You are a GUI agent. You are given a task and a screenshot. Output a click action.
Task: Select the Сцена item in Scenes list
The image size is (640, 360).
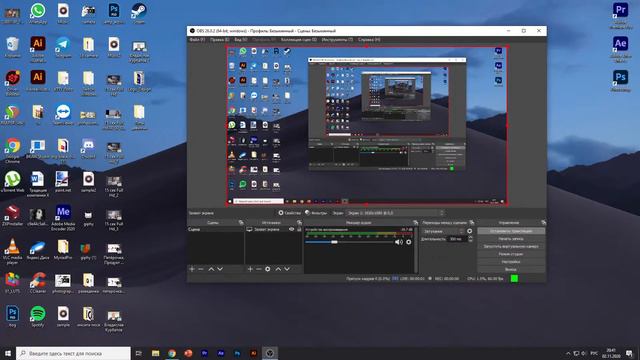(216, 229)
